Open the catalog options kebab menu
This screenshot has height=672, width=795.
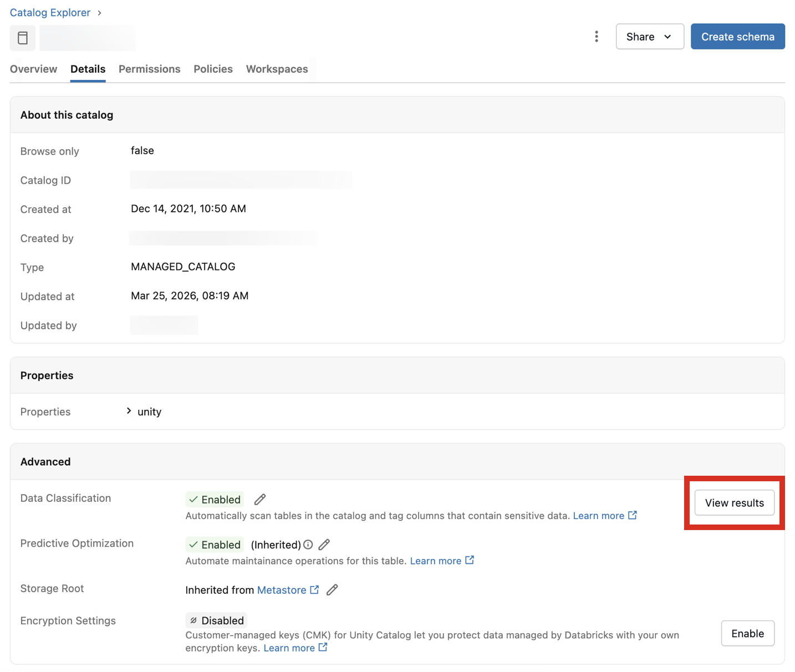click(597, 36)
